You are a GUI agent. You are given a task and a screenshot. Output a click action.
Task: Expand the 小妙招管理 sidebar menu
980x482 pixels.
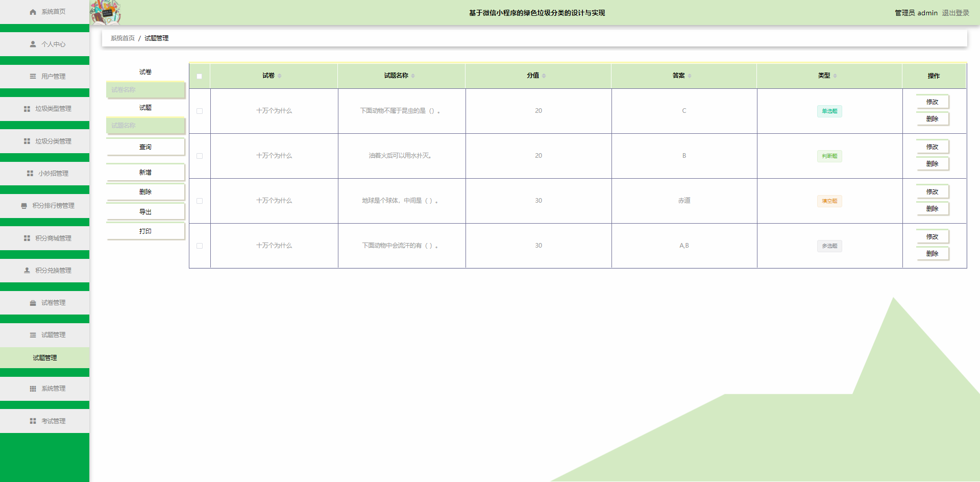44,174
